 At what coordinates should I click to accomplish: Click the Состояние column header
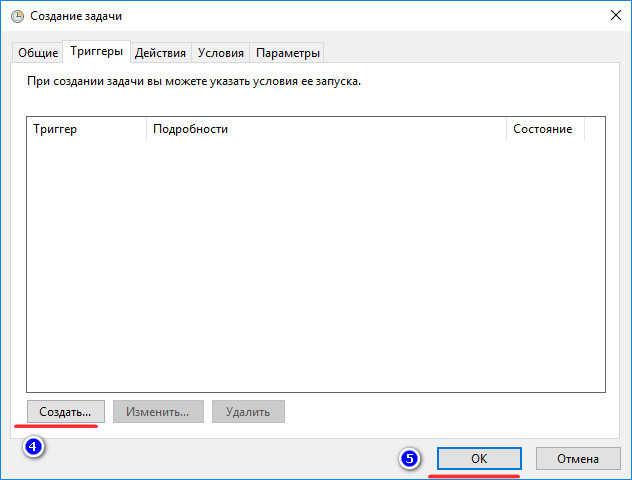coord(544,130)
